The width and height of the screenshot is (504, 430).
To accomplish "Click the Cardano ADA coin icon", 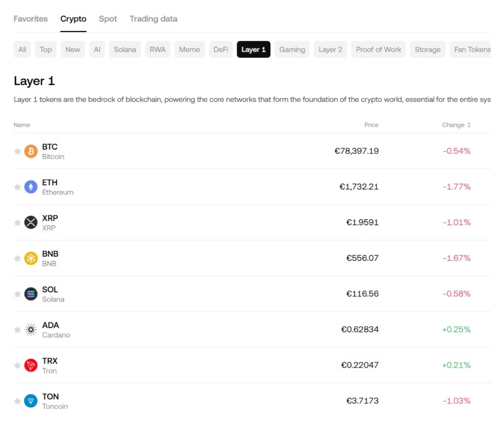I will point(30,329).
